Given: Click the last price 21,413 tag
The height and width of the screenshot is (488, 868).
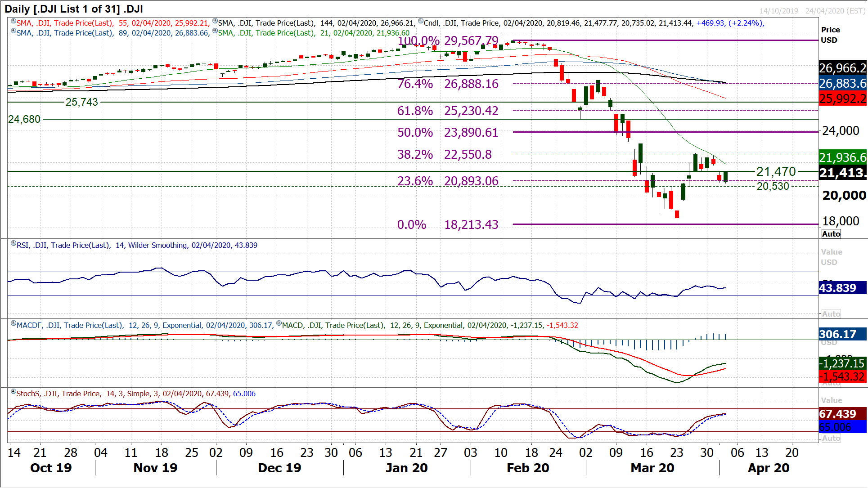Looking at the screenshot, I should pyautogui.click(x=843, y=173).
